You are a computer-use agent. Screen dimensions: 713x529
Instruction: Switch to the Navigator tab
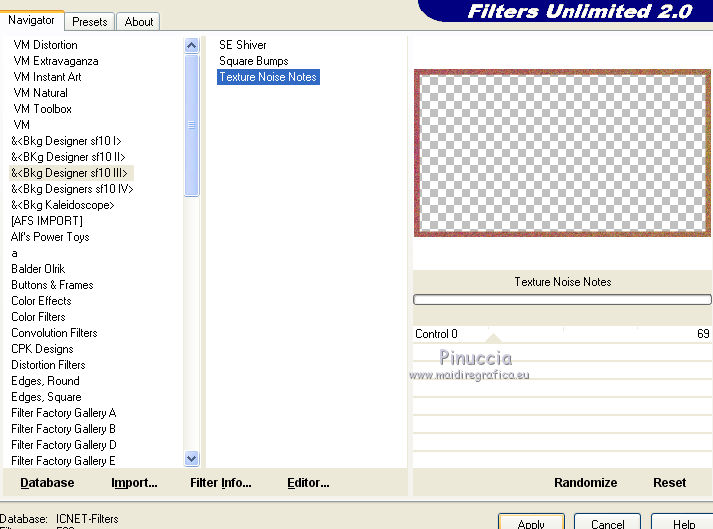(x=31, y=20)
